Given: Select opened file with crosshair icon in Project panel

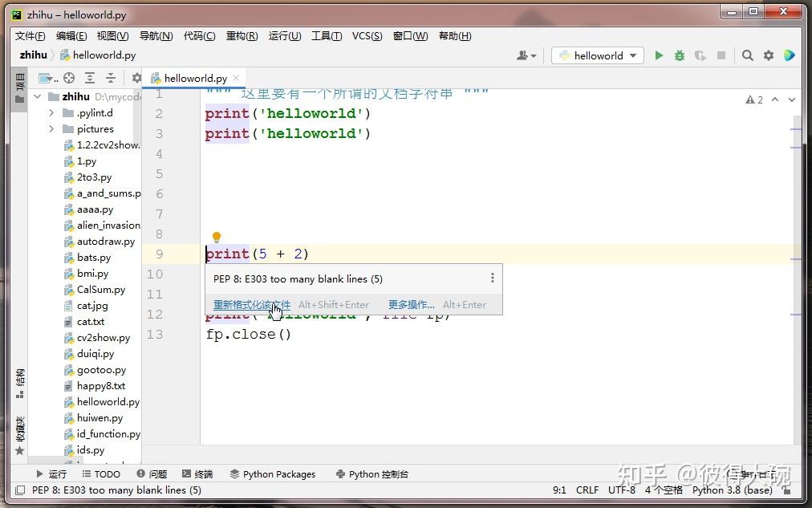Looking at the screenshot, I should click(68, 78).
